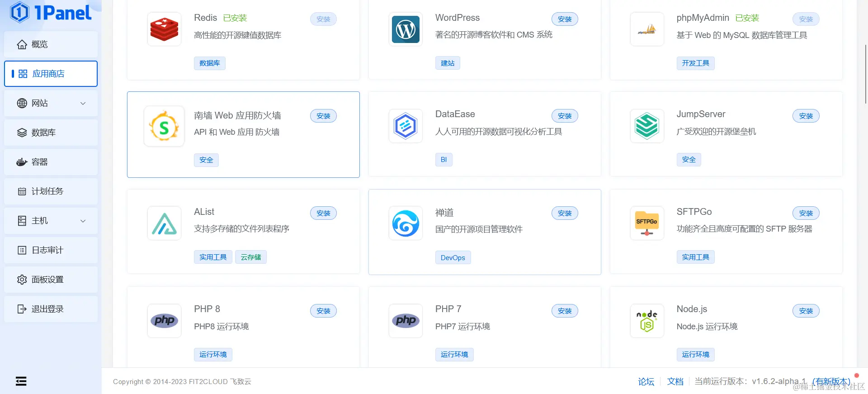Expand the 主机 submenu chevron
The height and width of the screenshot is (394, 868).
tap(83, 221)
